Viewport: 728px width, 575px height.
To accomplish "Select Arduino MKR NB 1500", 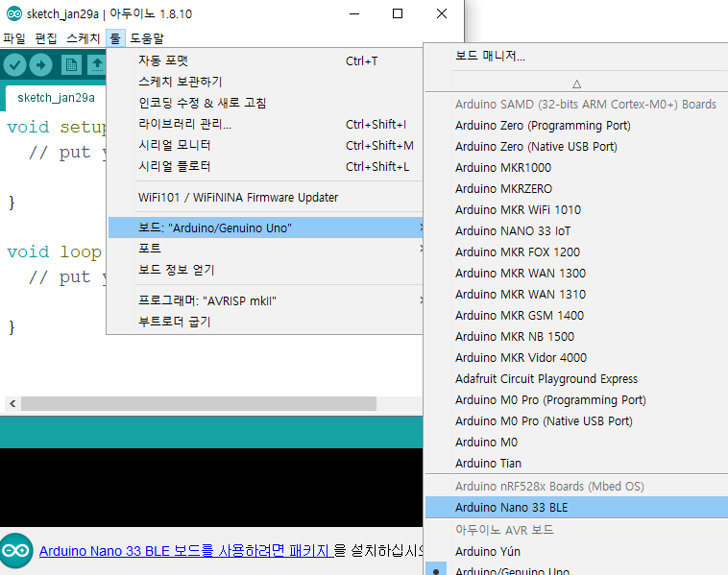I will pyautogui.click(x=576, y=337).
